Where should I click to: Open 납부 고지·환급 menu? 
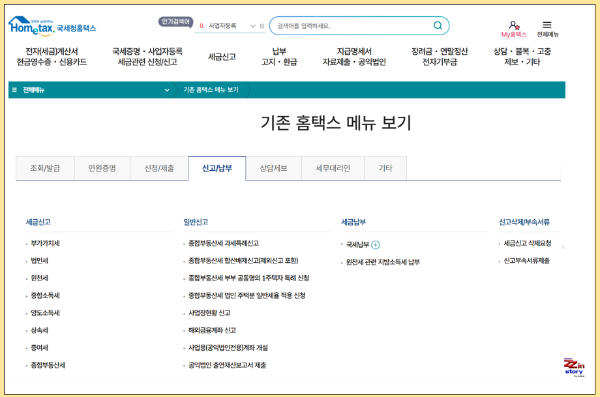279,57
